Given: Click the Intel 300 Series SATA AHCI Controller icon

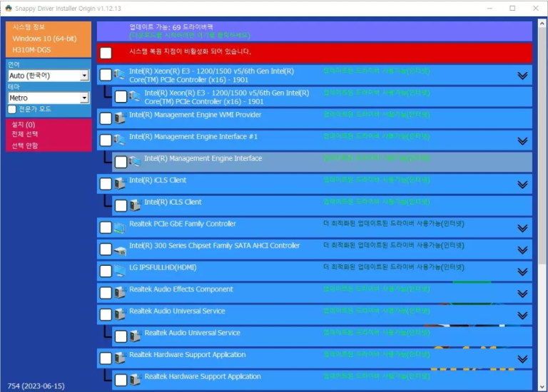Looking at the screenshot, I should (x=120, y=249).
